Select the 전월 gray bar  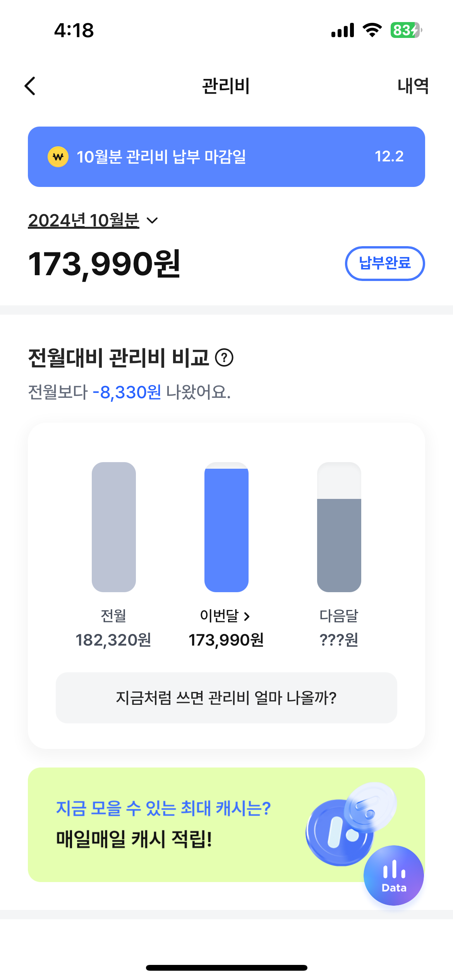114,527
